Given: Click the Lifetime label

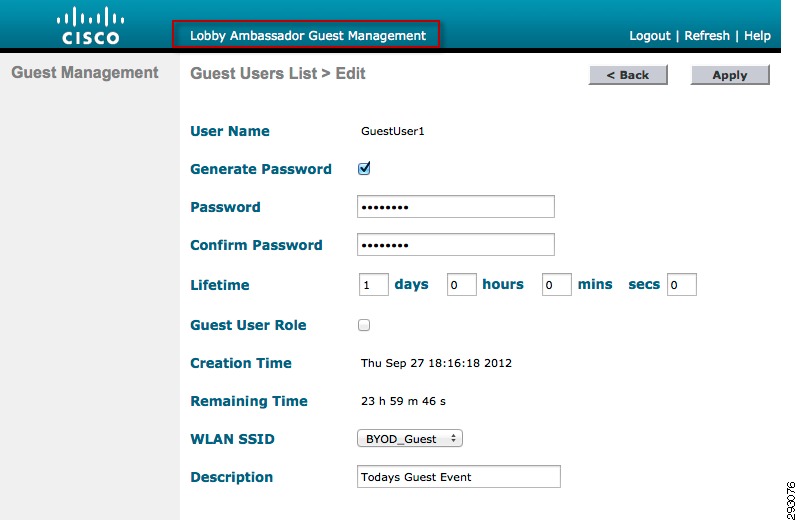Looking at the screenshot, I should [220, 285].
